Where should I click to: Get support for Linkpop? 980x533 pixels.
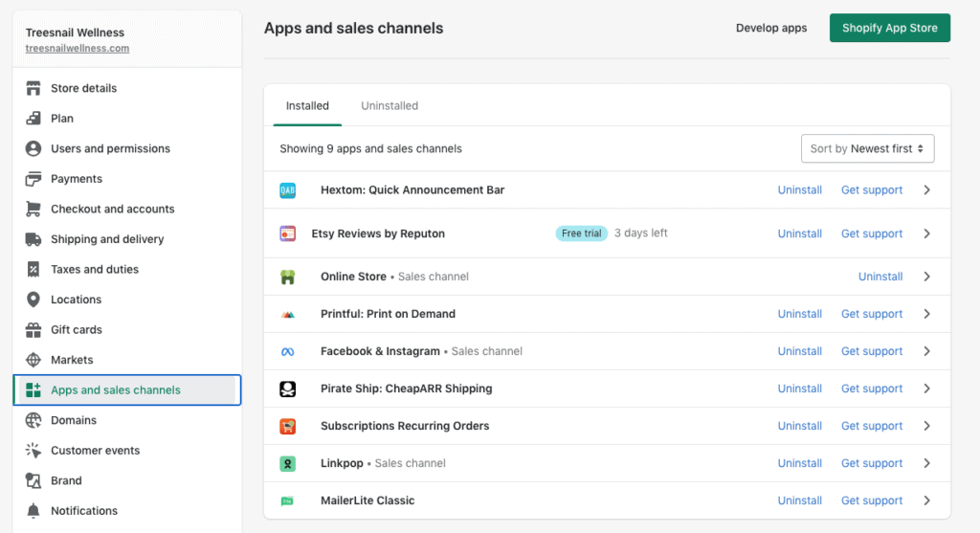pos(871,463)
